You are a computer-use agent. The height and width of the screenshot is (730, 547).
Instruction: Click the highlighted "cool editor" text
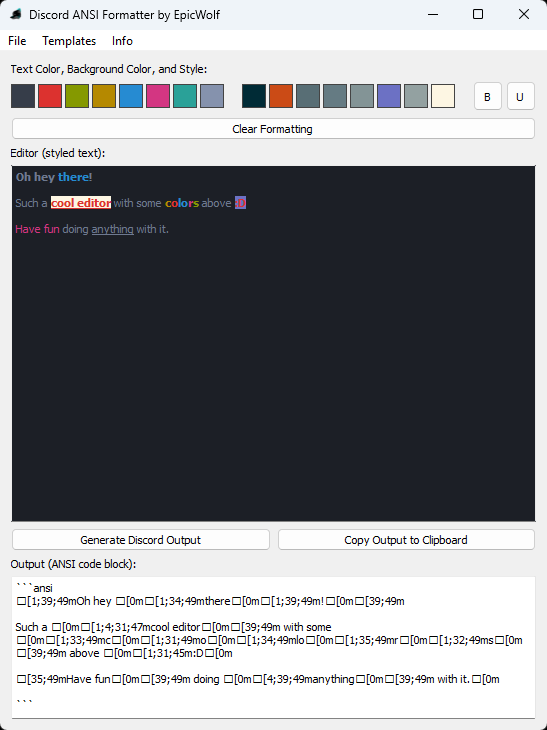point(81,203)
